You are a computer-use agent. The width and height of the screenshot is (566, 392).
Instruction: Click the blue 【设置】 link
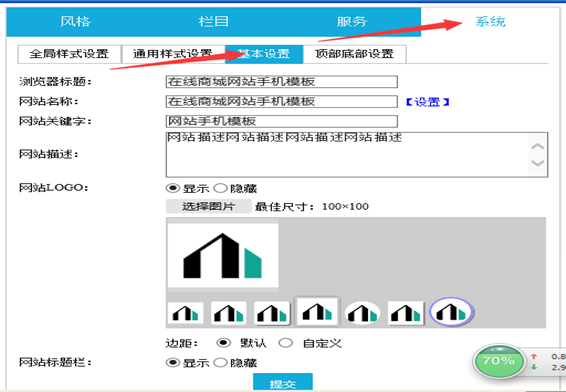427,102
